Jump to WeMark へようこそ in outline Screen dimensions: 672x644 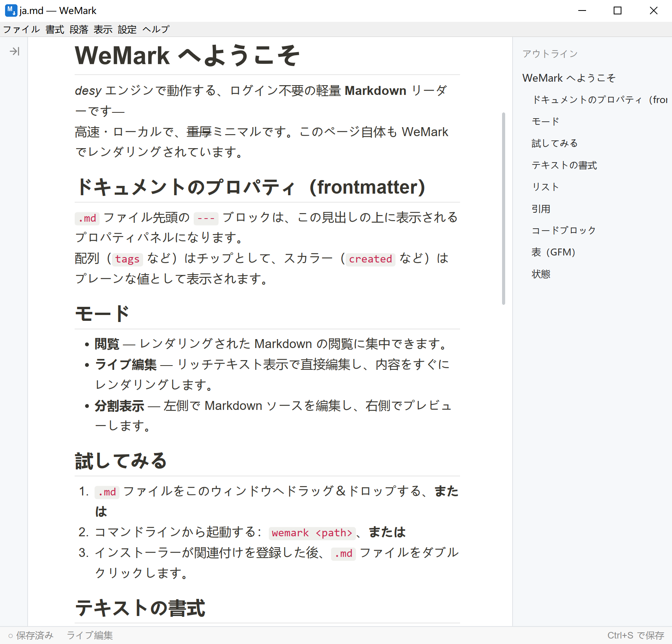pyautogui.click(x=569, y=78)
